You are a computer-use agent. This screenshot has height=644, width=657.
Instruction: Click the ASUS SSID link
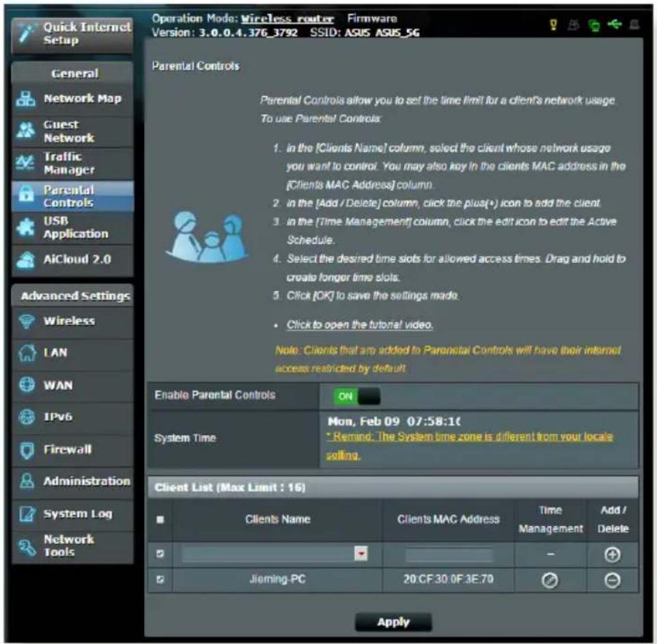357,33
